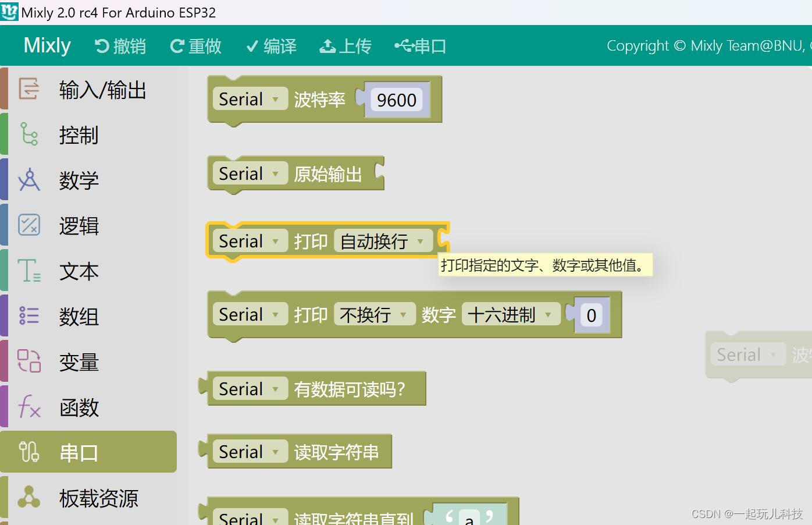Click the Mixly app logo in title bar

[9, 12]
